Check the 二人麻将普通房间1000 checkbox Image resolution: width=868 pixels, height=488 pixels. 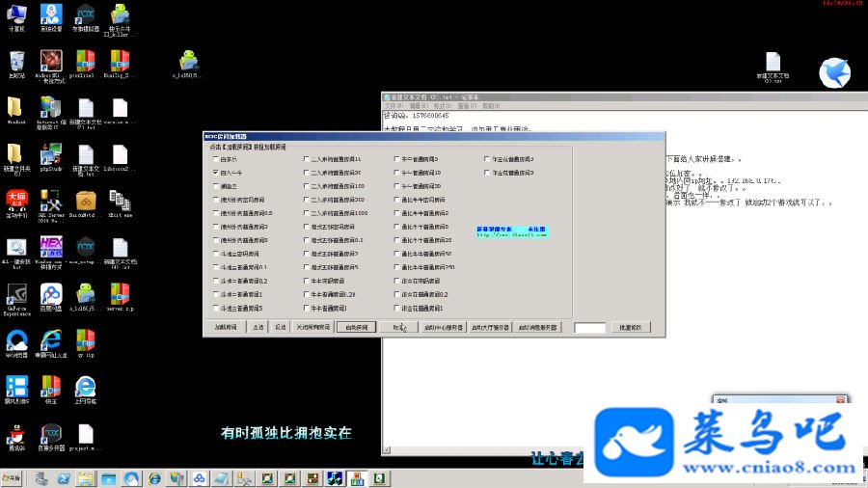(306, 213)
